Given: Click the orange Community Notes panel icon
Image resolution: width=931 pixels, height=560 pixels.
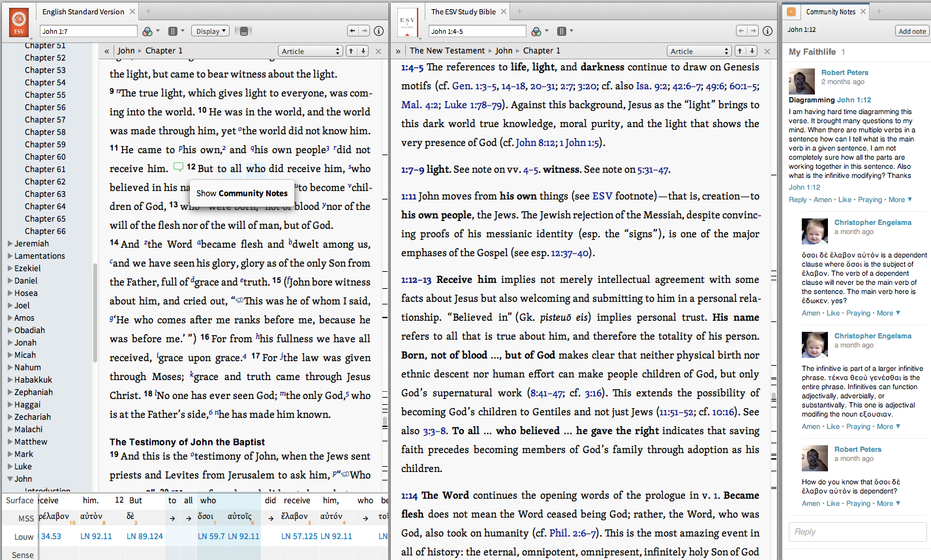Looking at the screenshot, I should click(x=791, y=12).
